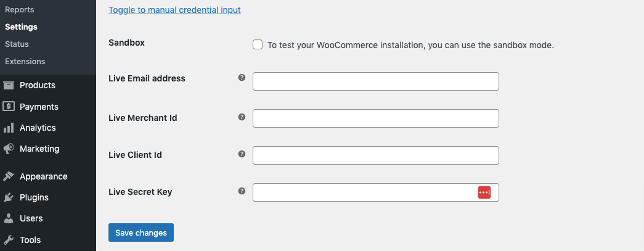644x251 pixels.
Task: Click the Plugins plug icon
Action: (x=9, y=197)
